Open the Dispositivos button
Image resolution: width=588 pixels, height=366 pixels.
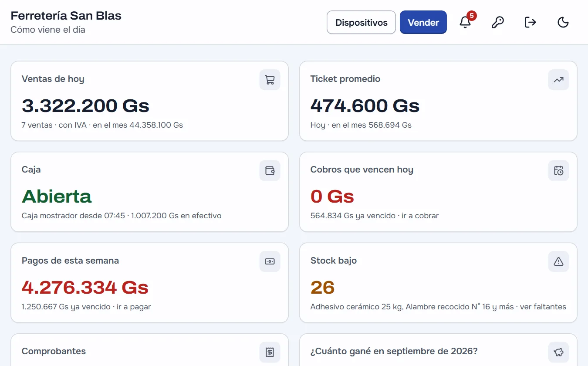[x=361, y=22]
